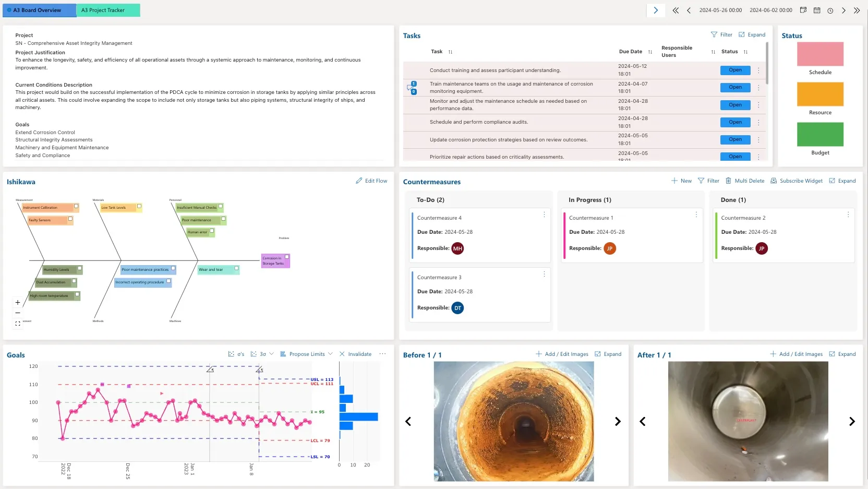Open the calendar grid icon in the date bar
Screen dimensions: 868x489
817,10
